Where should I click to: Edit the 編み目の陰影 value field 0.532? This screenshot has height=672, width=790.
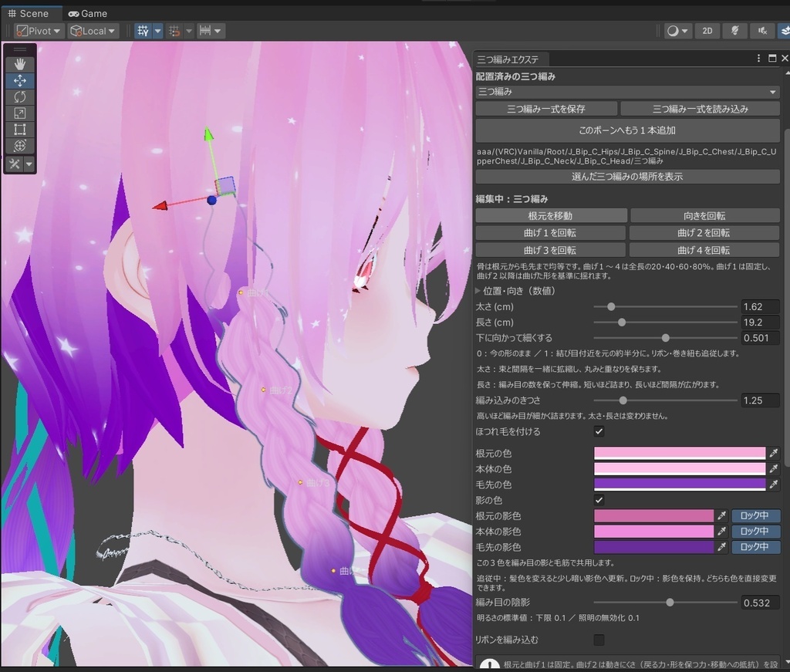(x=760, y=603)
